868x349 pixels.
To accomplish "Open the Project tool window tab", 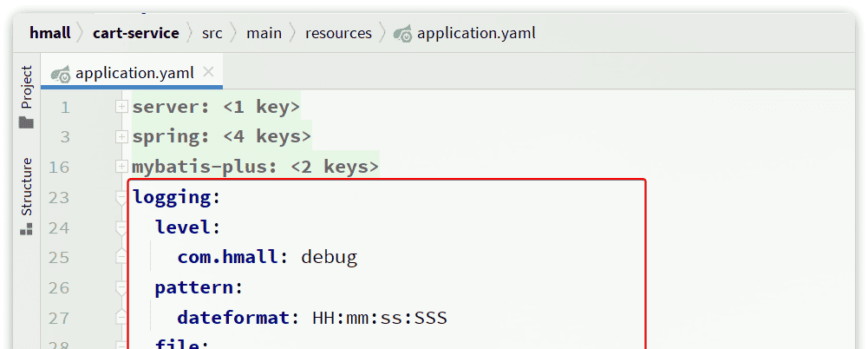I will click(x=26, y=86).
